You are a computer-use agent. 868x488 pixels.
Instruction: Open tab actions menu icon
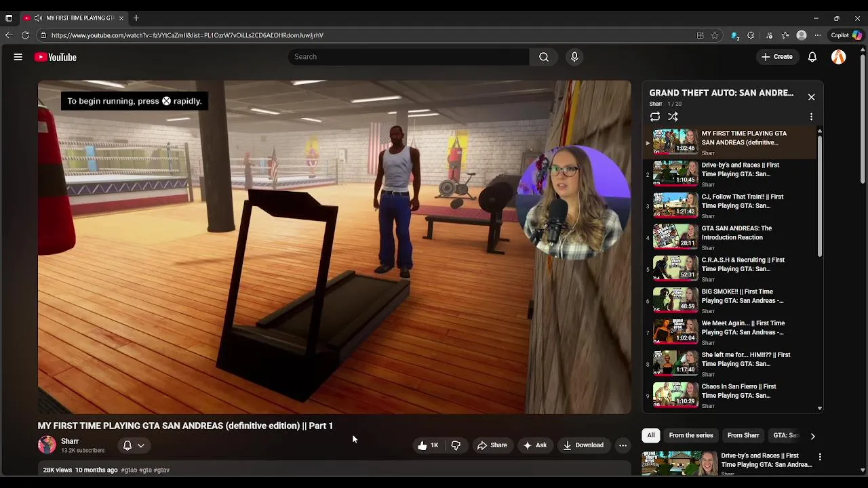click(x=9, y=18)
